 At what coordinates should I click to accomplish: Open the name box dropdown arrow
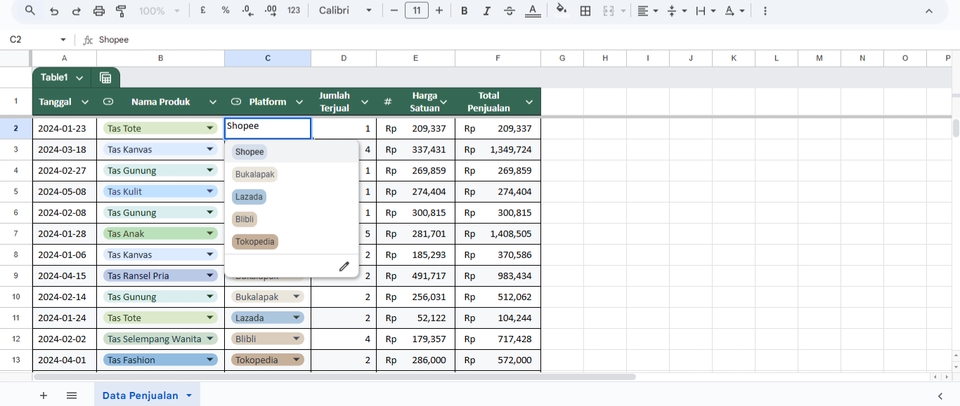point(63,40)
